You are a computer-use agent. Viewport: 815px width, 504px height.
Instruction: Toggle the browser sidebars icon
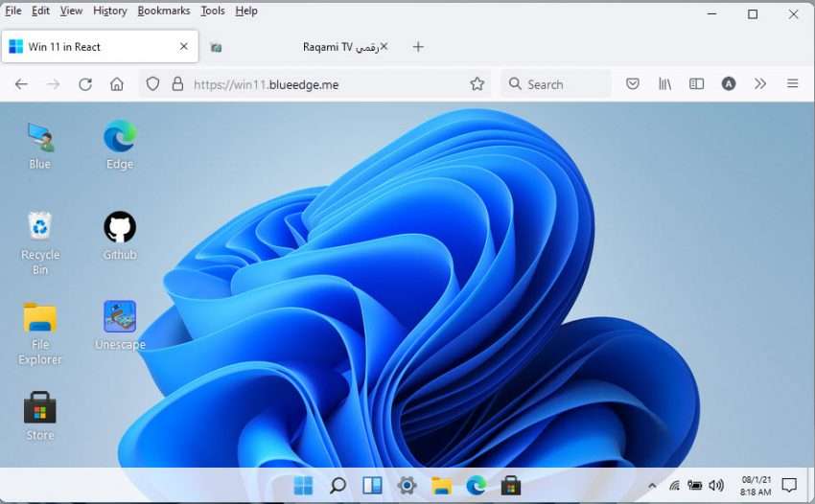coord(696,83)
